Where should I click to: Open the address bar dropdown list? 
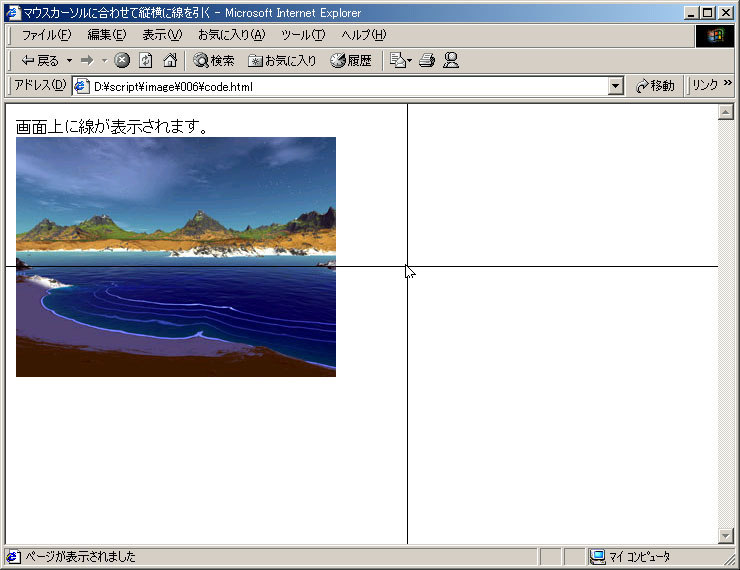tap(615, 86)
